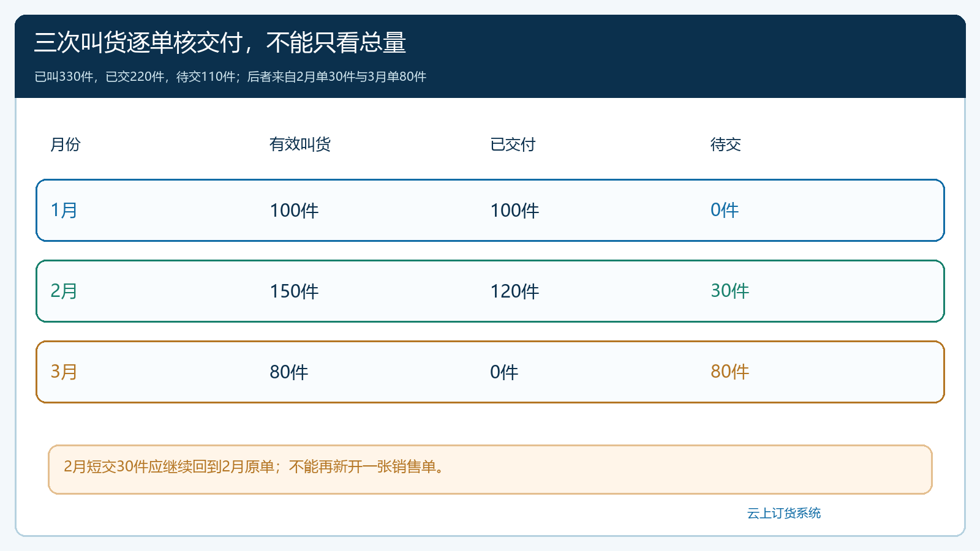Click 100件 under 有效叫货 in 1月 row
Image resolution: width=980 pixels, height=551 pixels.
294,211
